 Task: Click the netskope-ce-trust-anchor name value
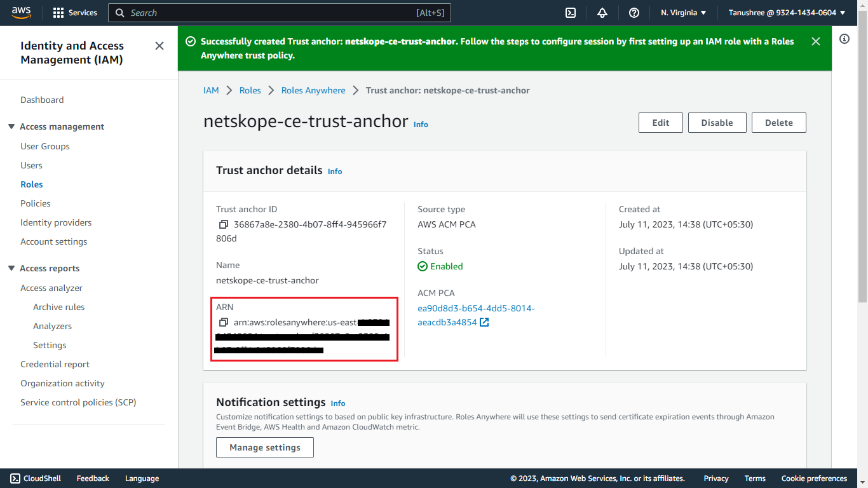268,280
